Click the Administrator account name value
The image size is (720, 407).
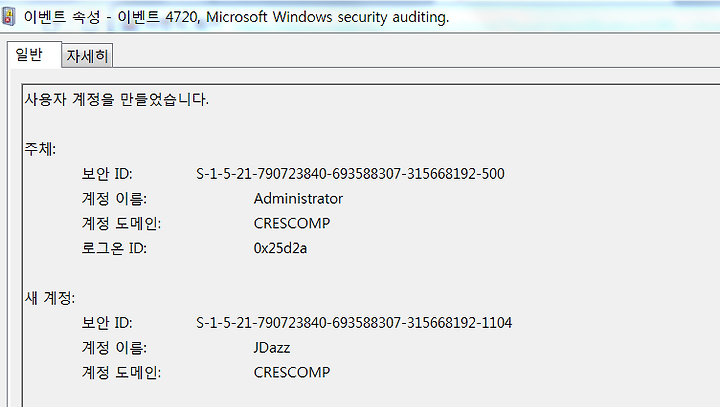click(x=298, y=198)
